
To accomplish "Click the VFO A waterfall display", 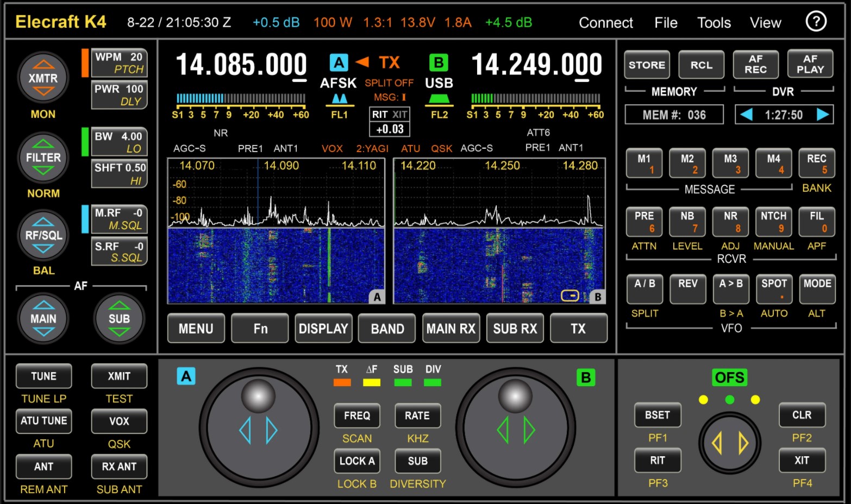I will (276, 265).
